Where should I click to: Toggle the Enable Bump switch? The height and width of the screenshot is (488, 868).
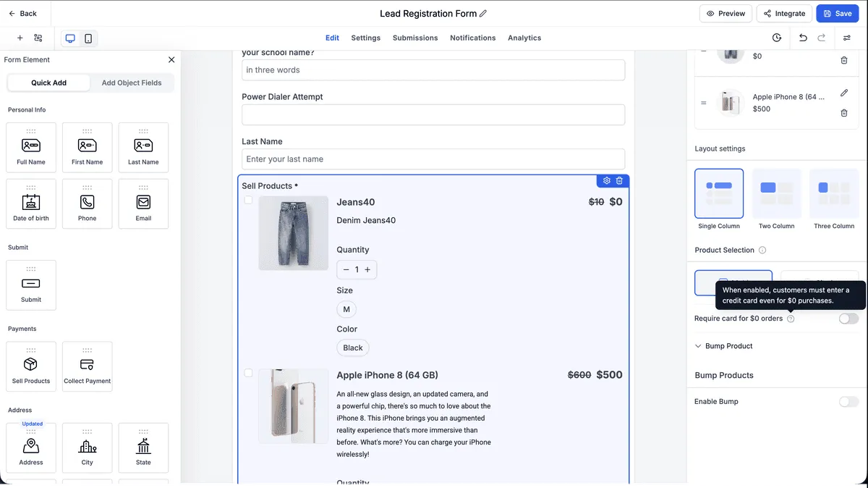click(x=848, y=402)
